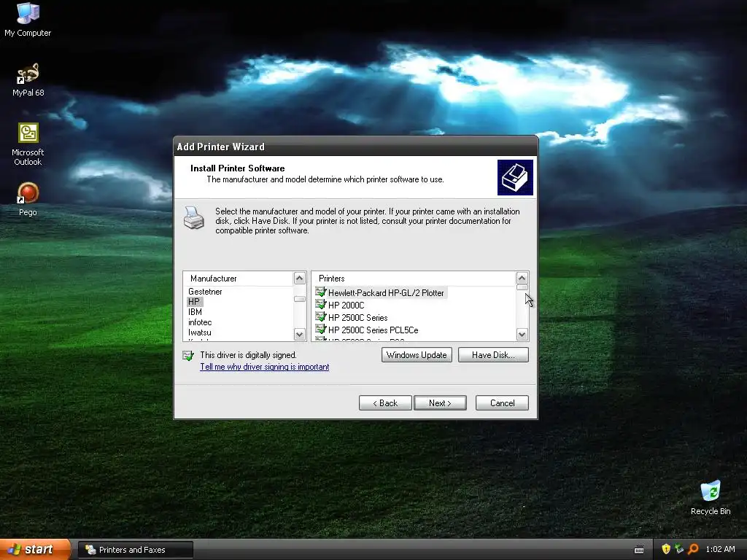Open the security shield tray icon
The height and width of the screenshot is (560, 747).
666,549
